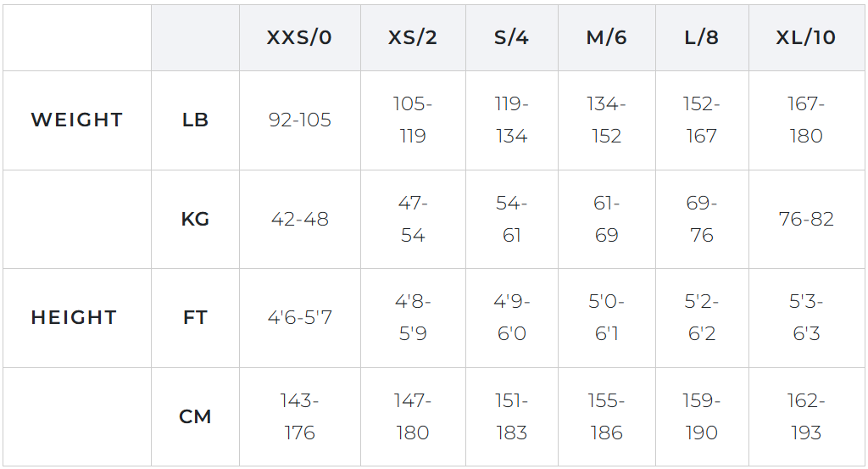Click the WEIGHT row label
The width and height of the screenshot is (868, 469).
(x=77, y=120)
